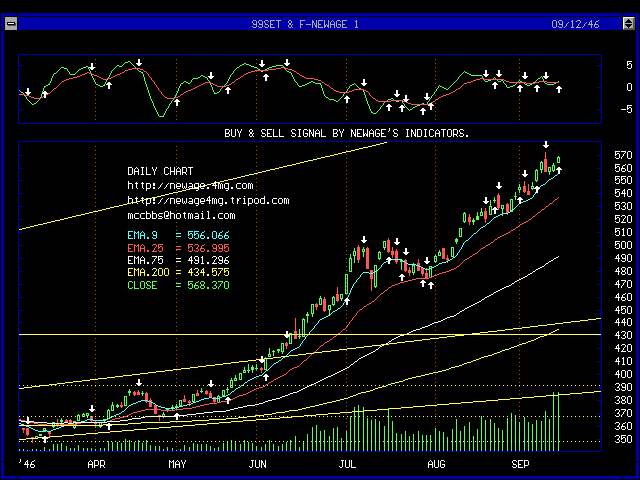Click the green CLOSE legend label
The width and height of the screenshot is (640, 480).
click(x=142, y=285)
